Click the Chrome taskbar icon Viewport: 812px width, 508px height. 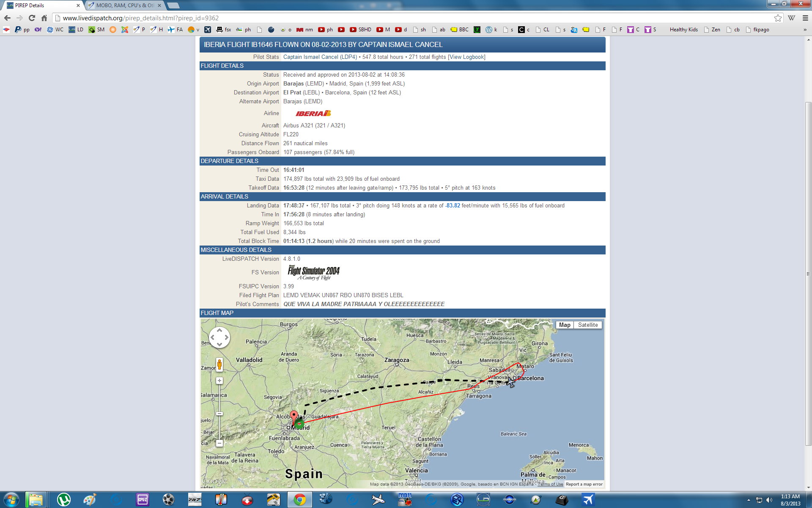[x=299, y=500]
